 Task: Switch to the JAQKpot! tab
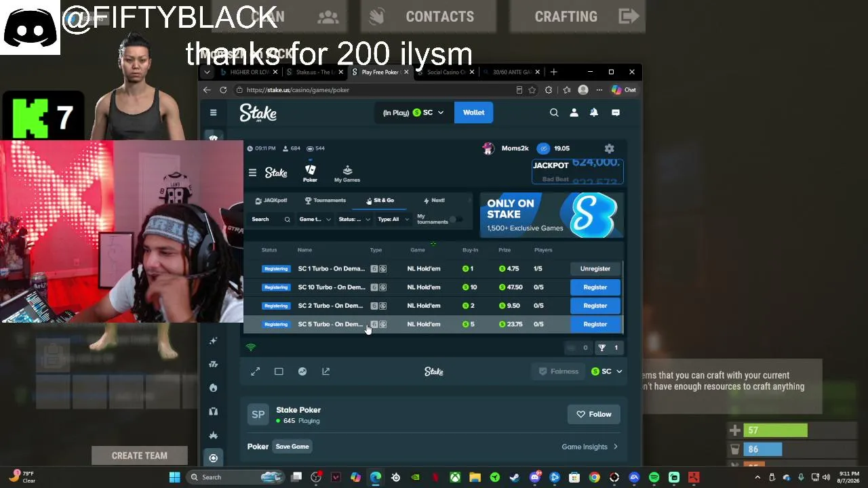coord(271,201)
